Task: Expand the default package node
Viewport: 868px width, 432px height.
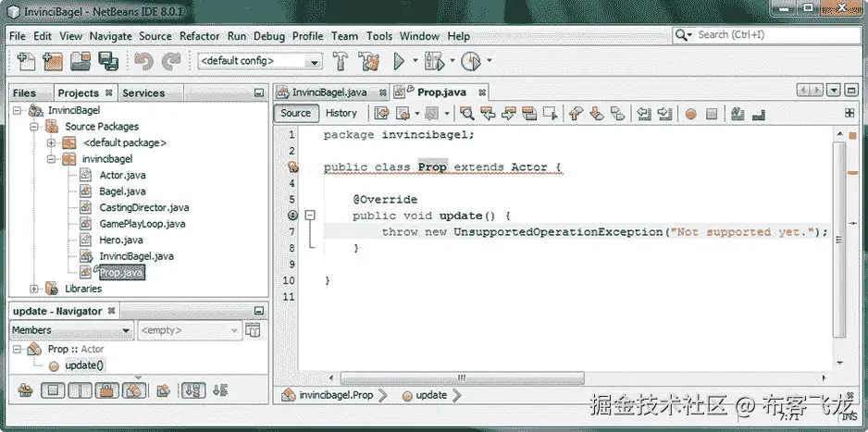Action: (x=52, y=142)
